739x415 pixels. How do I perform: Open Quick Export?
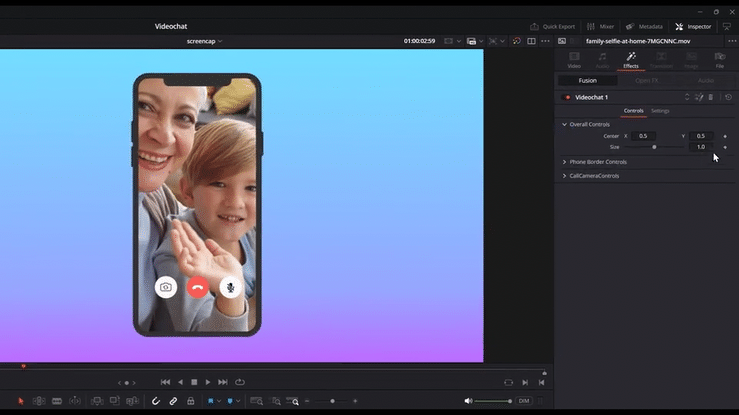click(x=552, y=26)
